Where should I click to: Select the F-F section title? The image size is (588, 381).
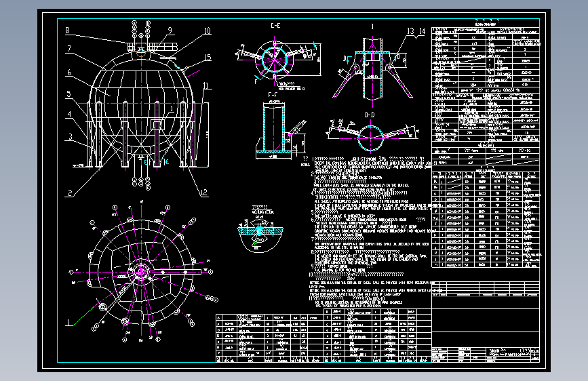pos(273,95)
